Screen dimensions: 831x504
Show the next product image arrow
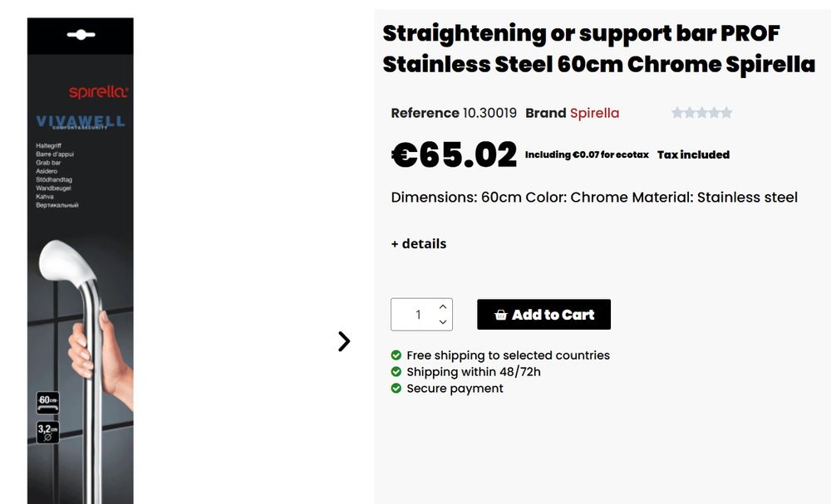pyautogui.click(x=344, y=341)
